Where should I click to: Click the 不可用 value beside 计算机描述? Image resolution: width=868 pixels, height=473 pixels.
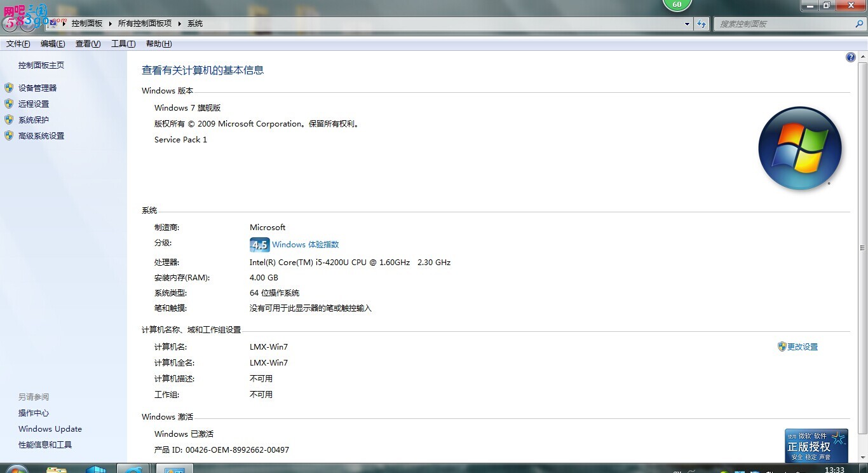click(x=261, y=379)
